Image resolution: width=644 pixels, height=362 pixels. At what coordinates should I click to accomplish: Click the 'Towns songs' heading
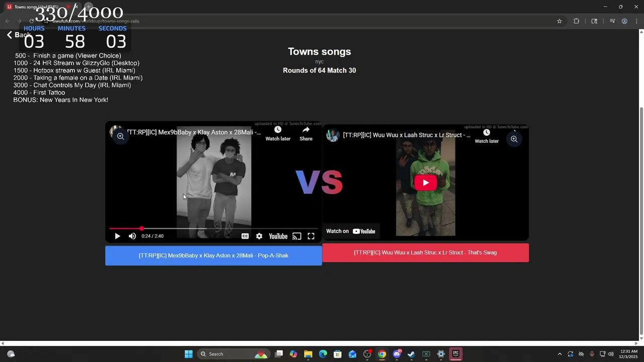319,51
